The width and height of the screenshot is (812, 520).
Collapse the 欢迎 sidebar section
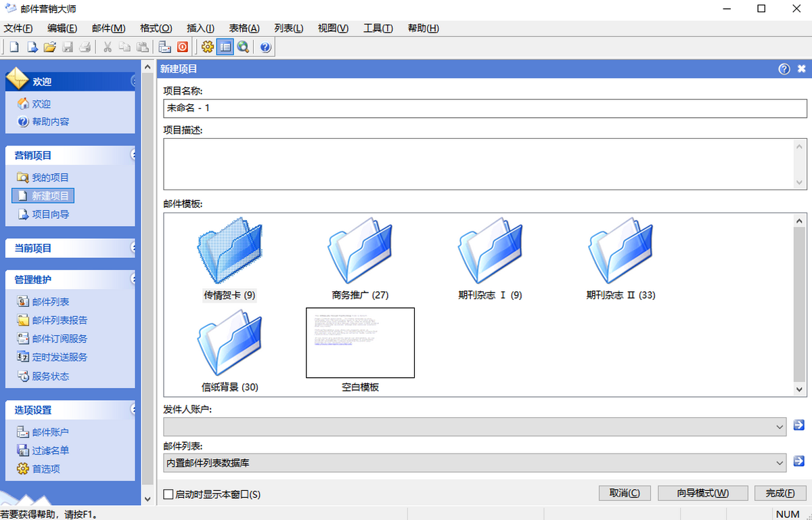133,81
